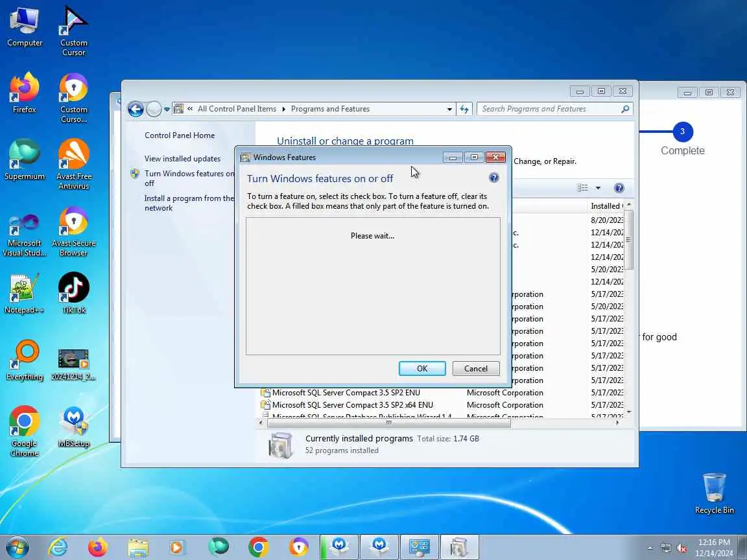This screenshot has height=560, width=747.
Task: Open the Recycle Bin
Action: [714, 493]
